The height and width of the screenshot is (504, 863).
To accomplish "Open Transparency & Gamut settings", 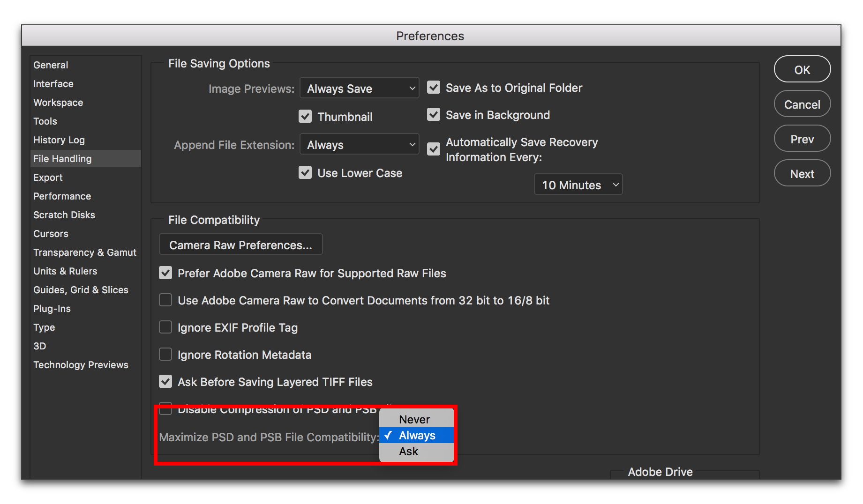I will tap(85, 252).
